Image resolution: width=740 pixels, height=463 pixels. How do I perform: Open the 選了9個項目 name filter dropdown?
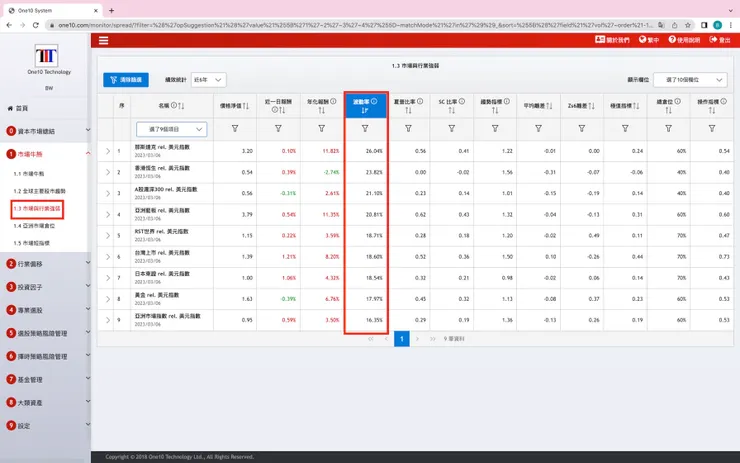(x=171, y=129)
